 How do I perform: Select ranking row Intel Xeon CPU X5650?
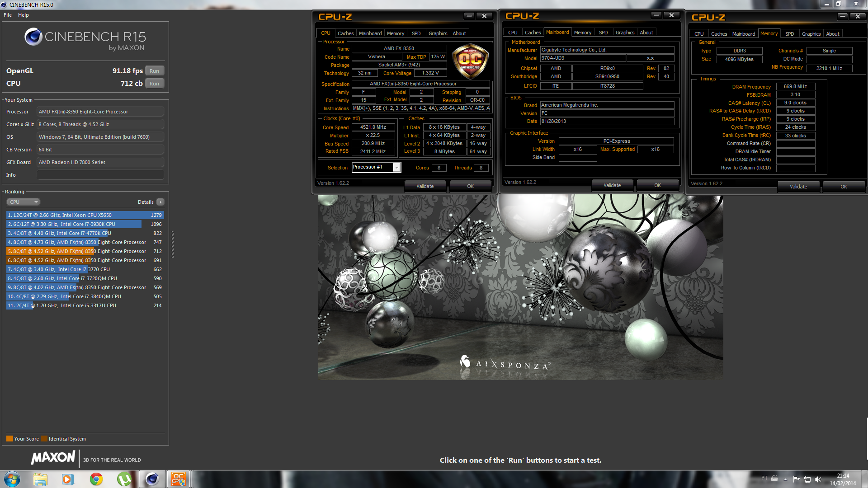tap(85, 215)
